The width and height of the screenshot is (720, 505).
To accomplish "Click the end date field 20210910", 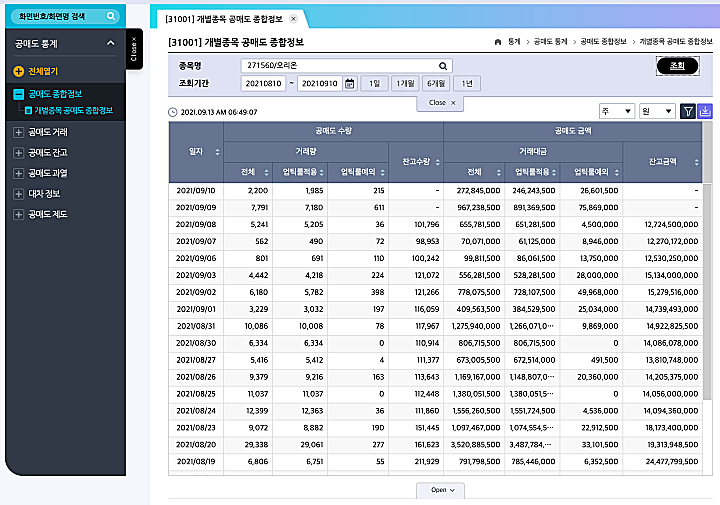I will click(x=320, y=84).
